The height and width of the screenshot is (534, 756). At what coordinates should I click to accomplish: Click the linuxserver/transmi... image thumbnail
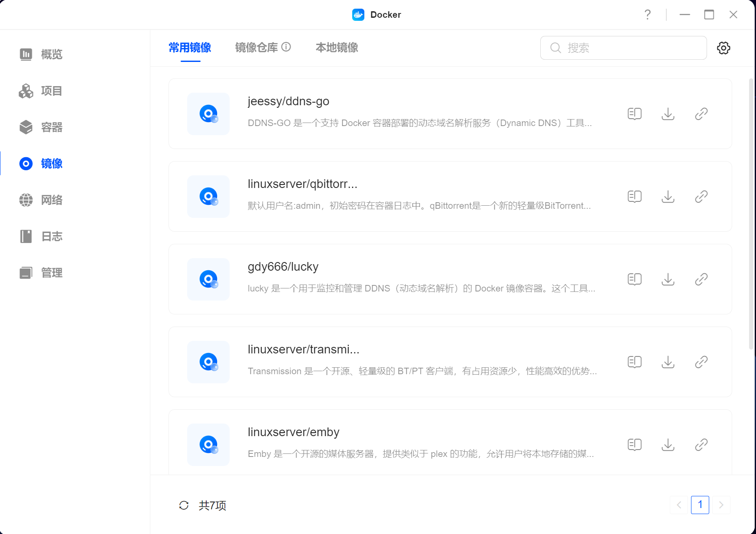pyautogui.click(x=208, y=362)
